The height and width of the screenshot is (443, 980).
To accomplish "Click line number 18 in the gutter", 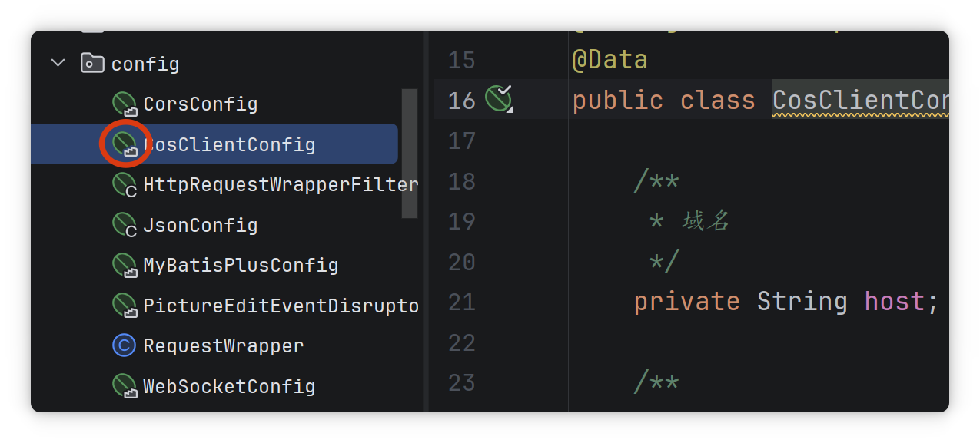I will (x=461, y=181).
